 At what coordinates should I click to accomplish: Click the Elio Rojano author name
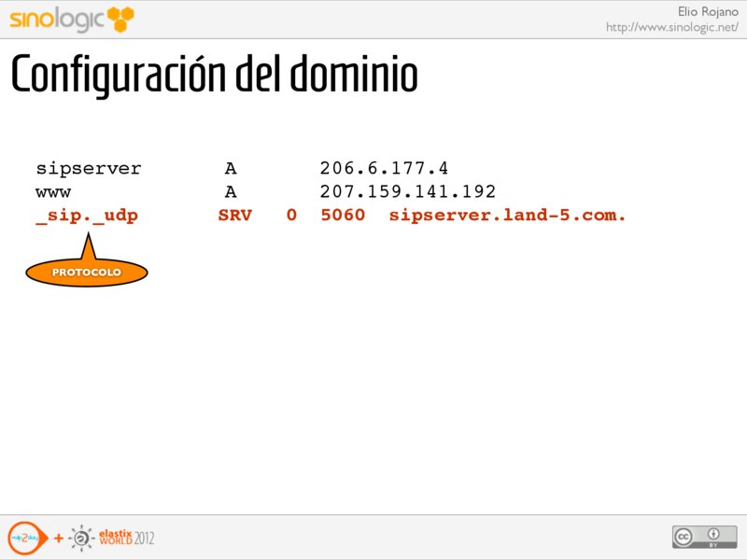coord(707,10)
